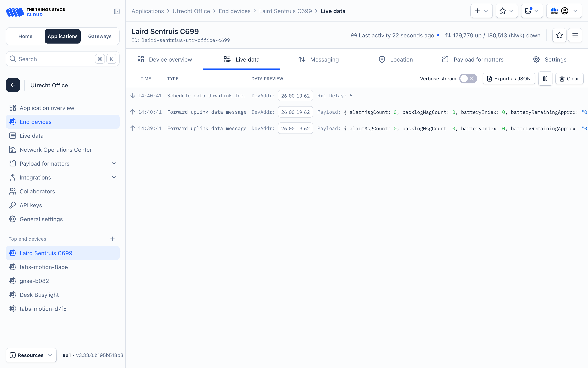Click the Payload formatters icon in sidebar

(13, 163)
